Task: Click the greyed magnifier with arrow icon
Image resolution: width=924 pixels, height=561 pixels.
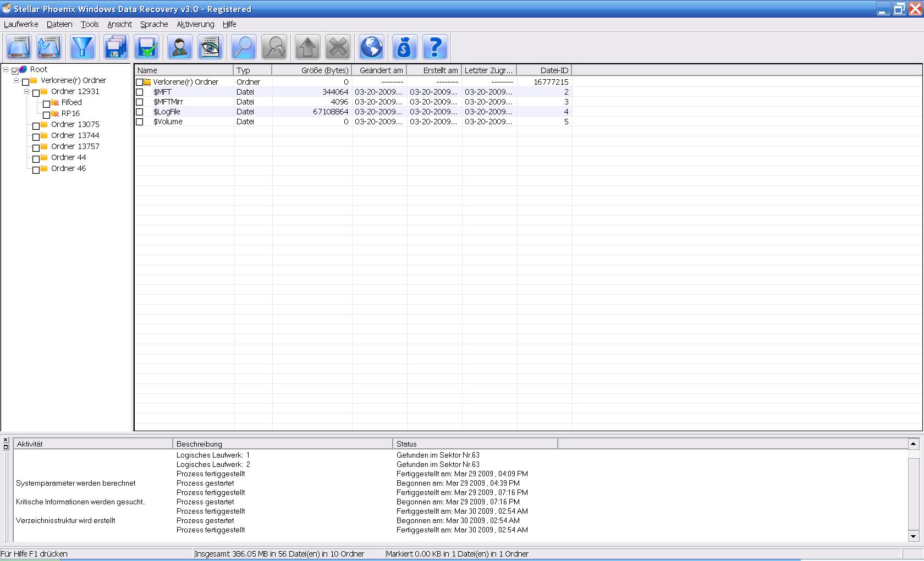Action: [x=274, y=47]
